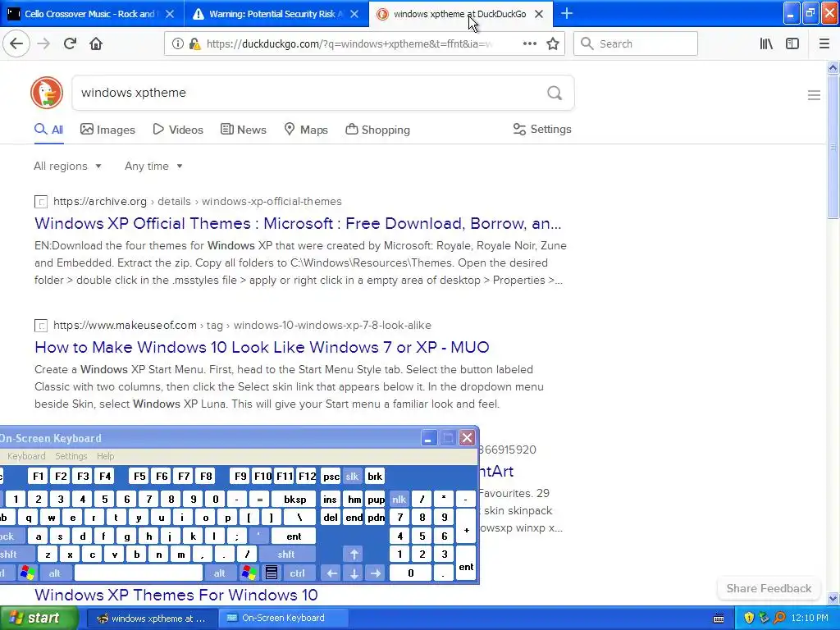Toggle scroll lock slk key
Image resolution: width=840 pixels, height=630 pixels.
352,477
